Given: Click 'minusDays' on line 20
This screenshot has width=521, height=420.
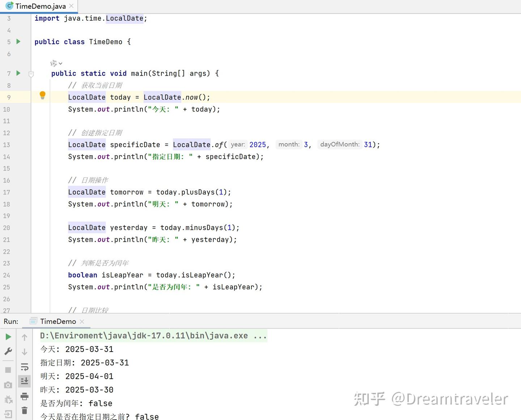Looking at the screenshot, I should coord(204,228).
